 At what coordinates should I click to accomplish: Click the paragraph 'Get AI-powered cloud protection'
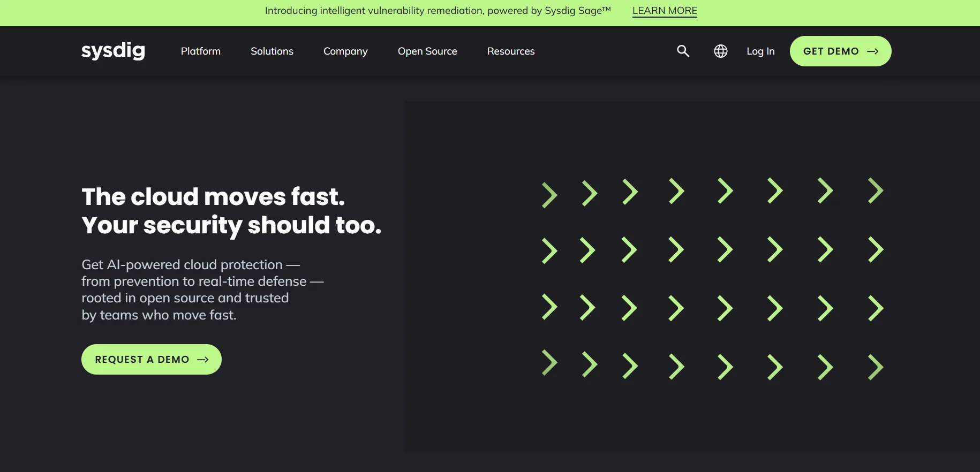202,290
